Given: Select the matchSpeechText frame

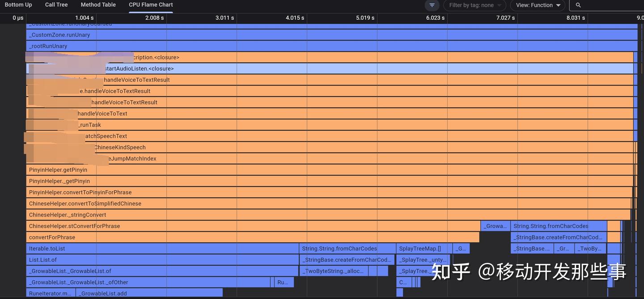Looking at the screenshot, I should (330, 136).
